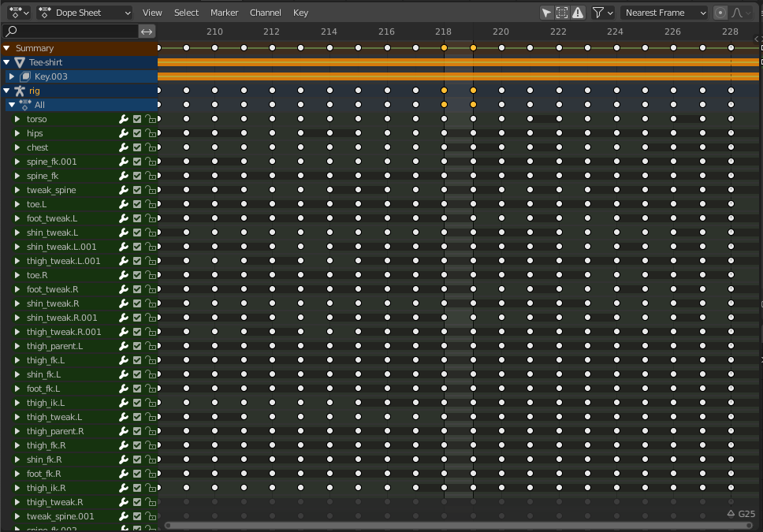Open the Dope Sheet mode dropdown
Screen dimensions: 763x532
(x=85, y=13)
